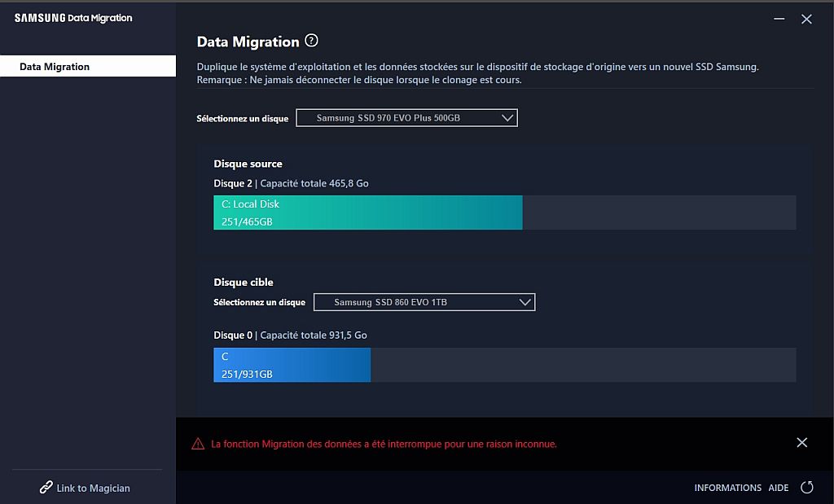Click the 'Disque 0' capacity 931,5 Go label
Viewport: 834px width, 504px height.
(291, 335)
